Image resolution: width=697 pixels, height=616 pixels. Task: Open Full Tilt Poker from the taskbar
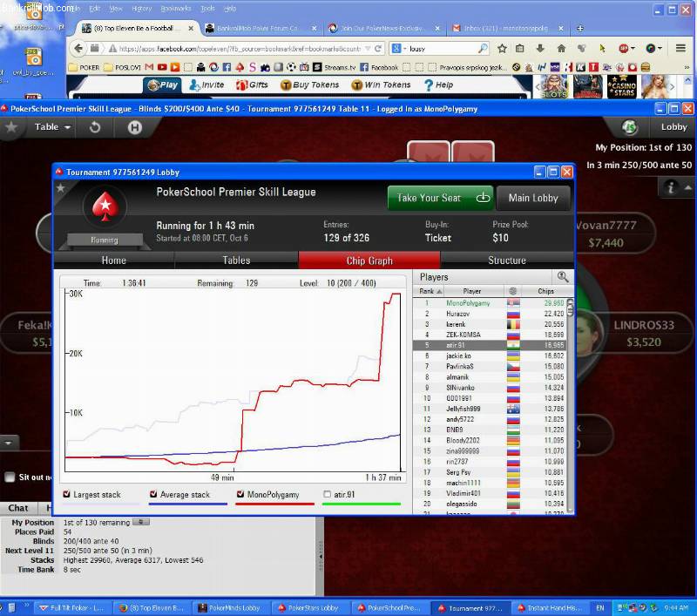coord(71,607)
